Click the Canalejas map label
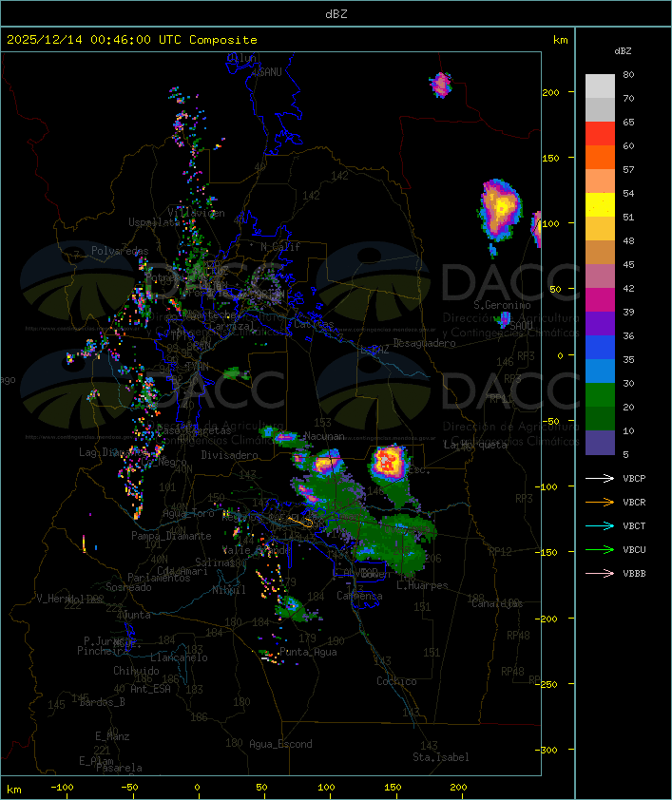This screenshot has height=800, width=672. (497, 603)
